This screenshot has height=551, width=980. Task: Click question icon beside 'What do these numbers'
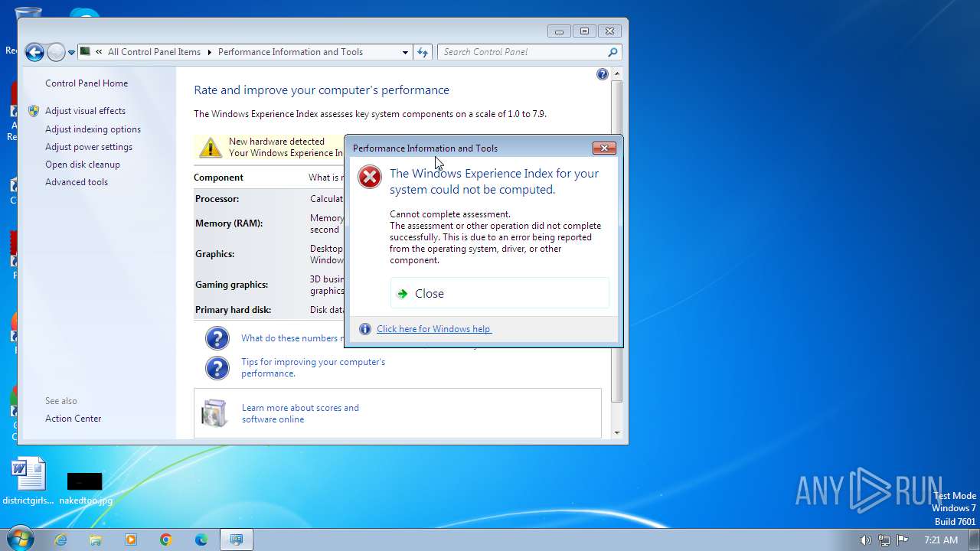[217, 338]
